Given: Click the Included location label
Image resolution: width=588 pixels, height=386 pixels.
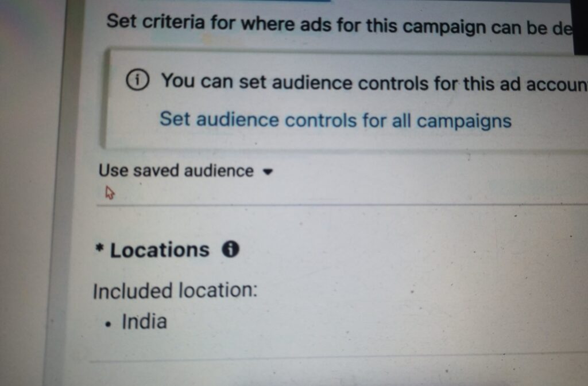Looking at the screenshot, I should click(x=175, y=291).
